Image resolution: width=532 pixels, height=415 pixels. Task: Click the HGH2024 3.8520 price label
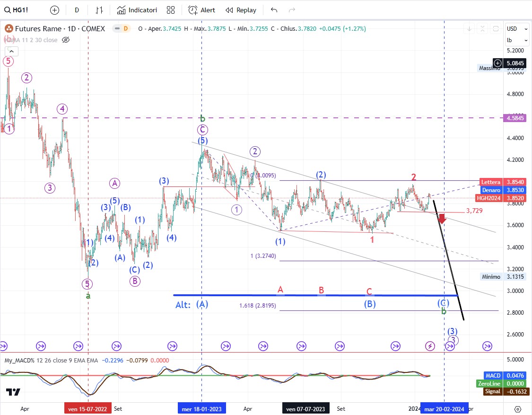click(501, 198)
